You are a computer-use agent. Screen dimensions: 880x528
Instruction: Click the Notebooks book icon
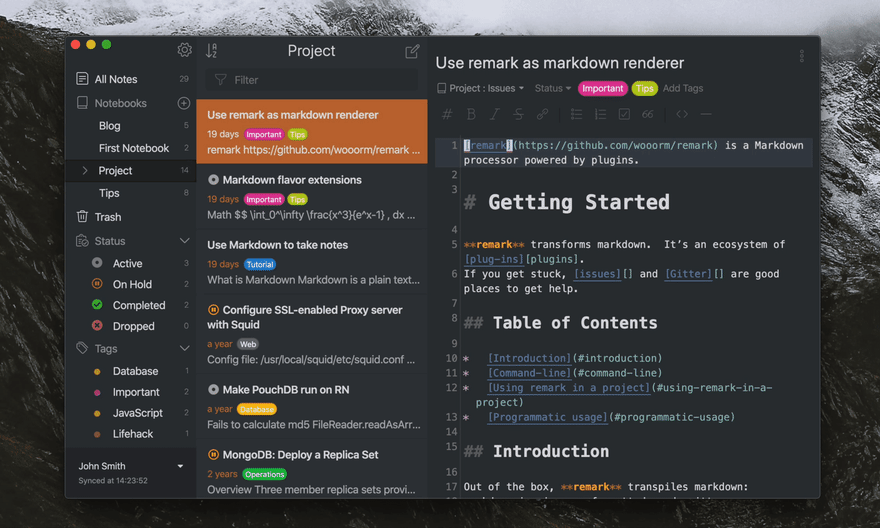[82, 103]
